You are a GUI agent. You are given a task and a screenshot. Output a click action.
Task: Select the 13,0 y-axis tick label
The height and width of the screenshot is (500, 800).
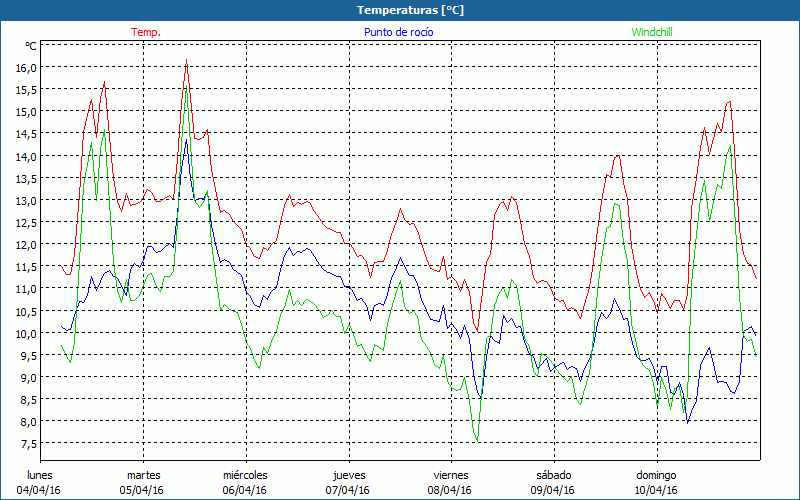pos(25,200)
